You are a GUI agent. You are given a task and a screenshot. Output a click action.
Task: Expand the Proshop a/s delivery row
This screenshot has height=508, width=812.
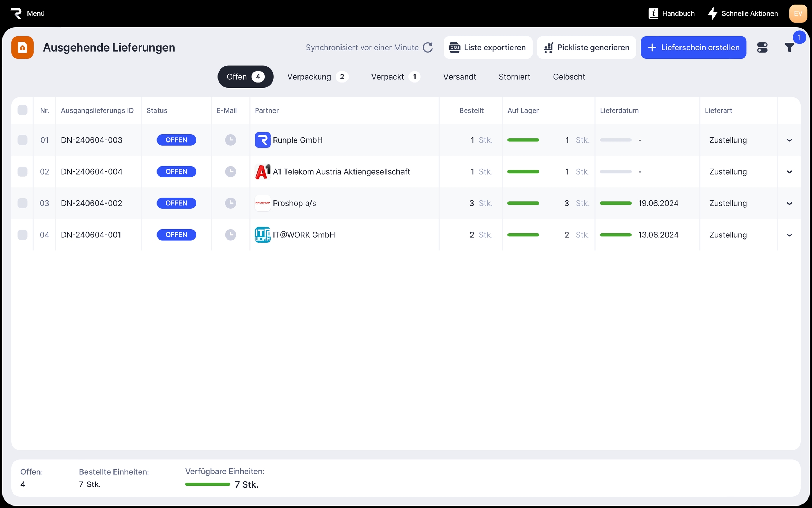[x=789, y=204]
